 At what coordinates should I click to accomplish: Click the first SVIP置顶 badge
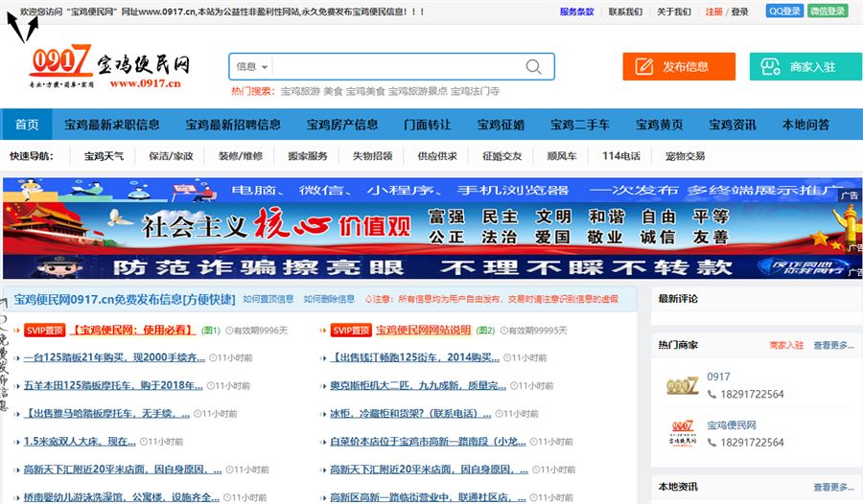tap(44, 331)
